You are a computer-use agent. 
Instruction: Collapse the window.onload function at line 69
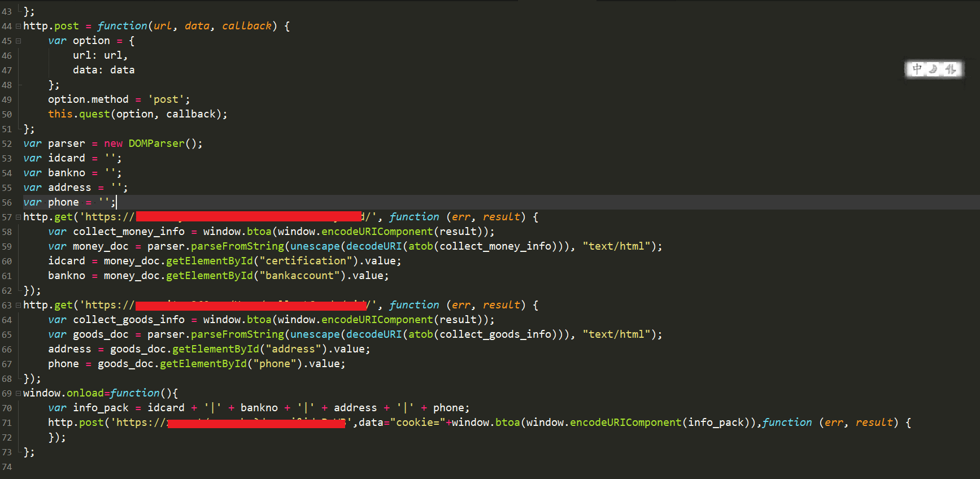[x=18, y=393]
